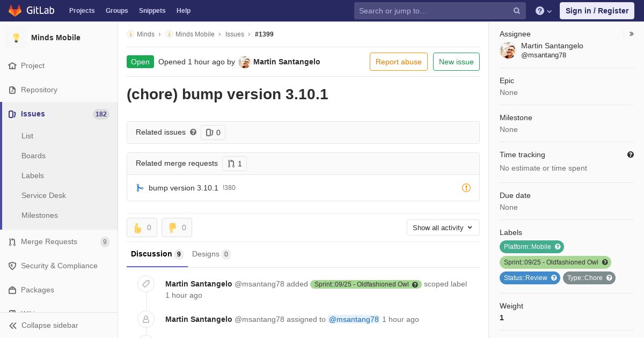Click the green Sprint::09/25 label in sidebar
The image size is (644, 338).
click(x=555, y=262)
